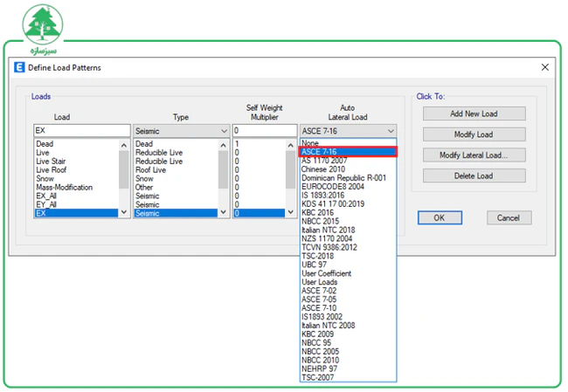Image resolution: width=568 pixels, height=392 pixels.
Task: Select Dead in the Load list
Action: point(76,144)
